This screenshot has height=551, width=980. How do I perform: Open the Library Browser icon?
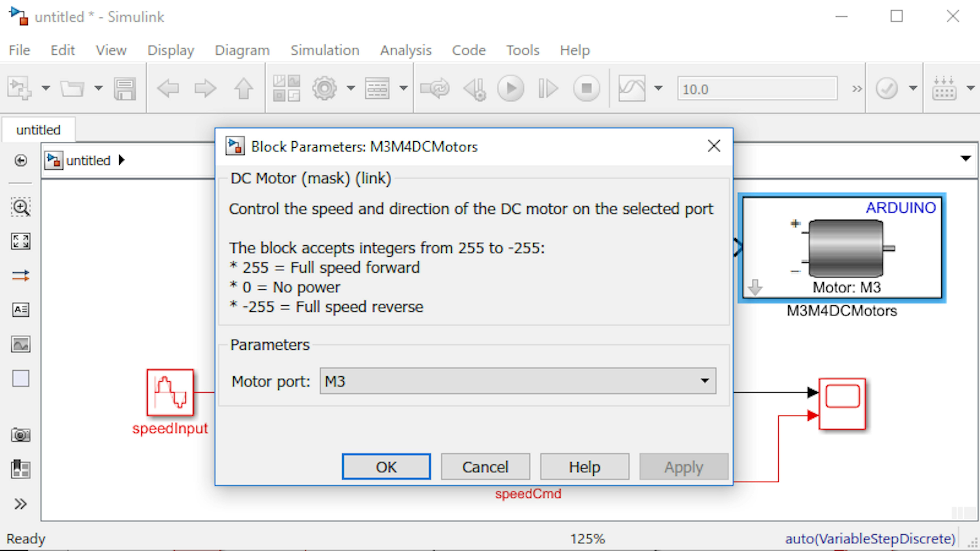[286, 88]
